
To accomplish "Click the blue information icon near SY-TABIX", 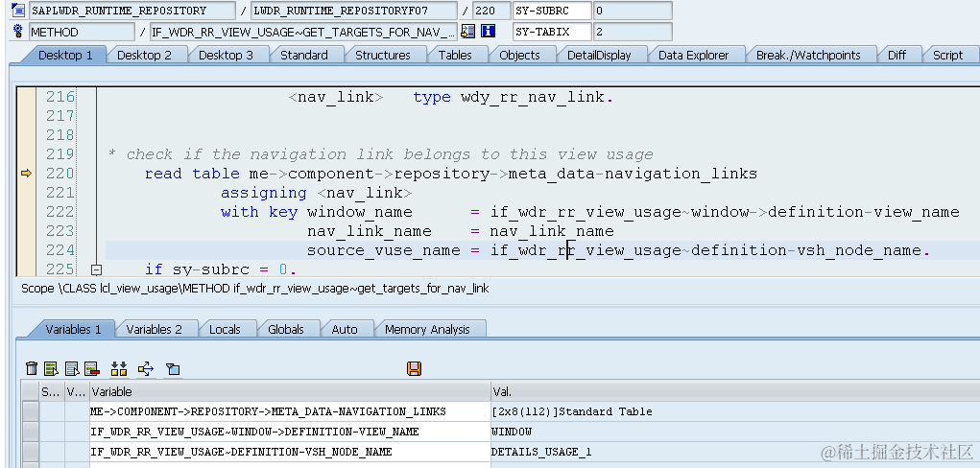I will click(489, 32).
